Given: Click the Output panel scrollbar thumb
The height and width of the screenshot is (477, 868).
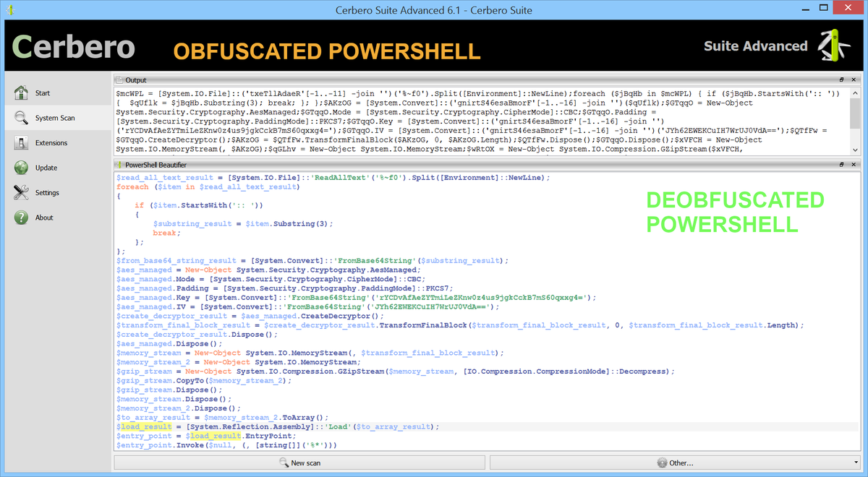Looking at the screenshot, I should click(855, 113).
